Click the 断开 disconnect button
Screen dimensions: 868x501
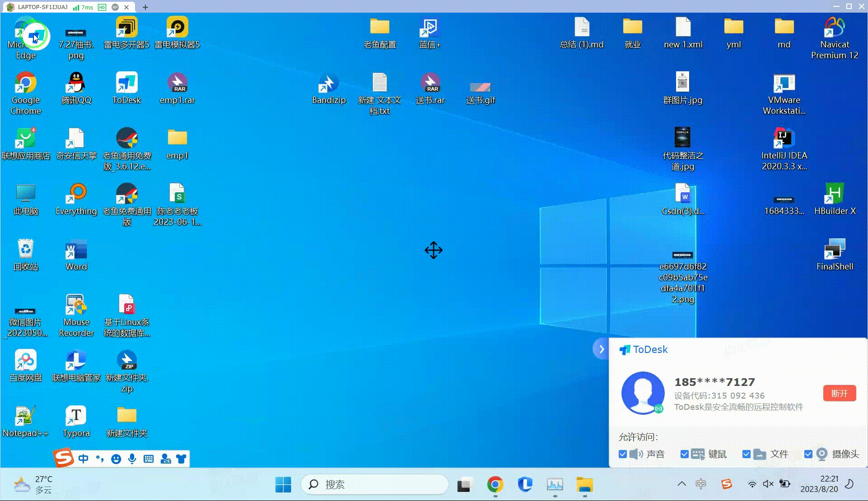pos(840,393)
